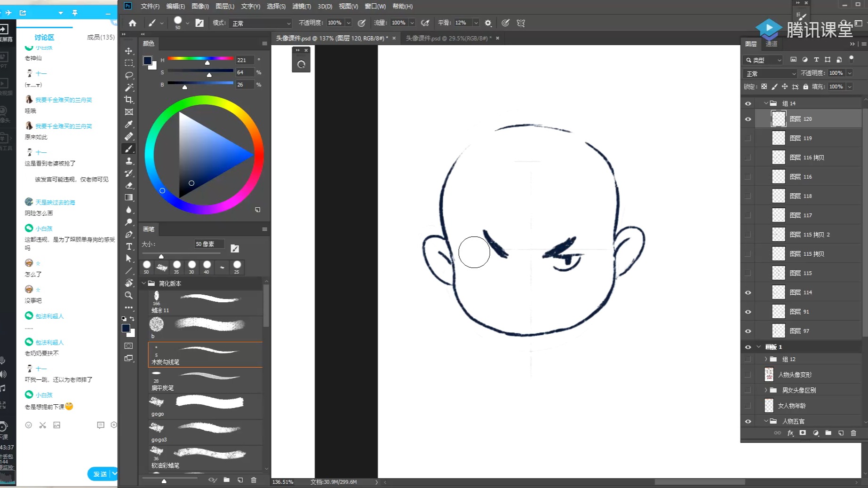
Task: Click 发送 send button in chat
Action: click(100, 474)
